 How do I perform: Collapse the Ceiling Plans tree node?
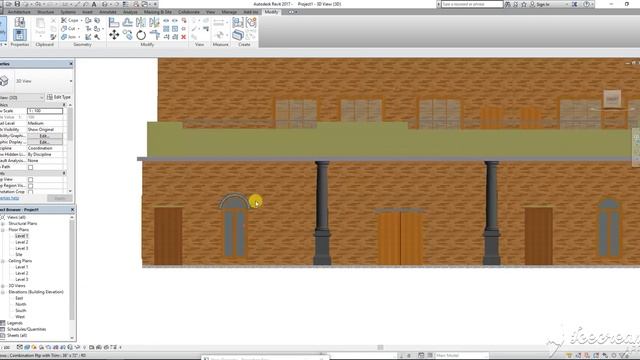pos(3,261)
